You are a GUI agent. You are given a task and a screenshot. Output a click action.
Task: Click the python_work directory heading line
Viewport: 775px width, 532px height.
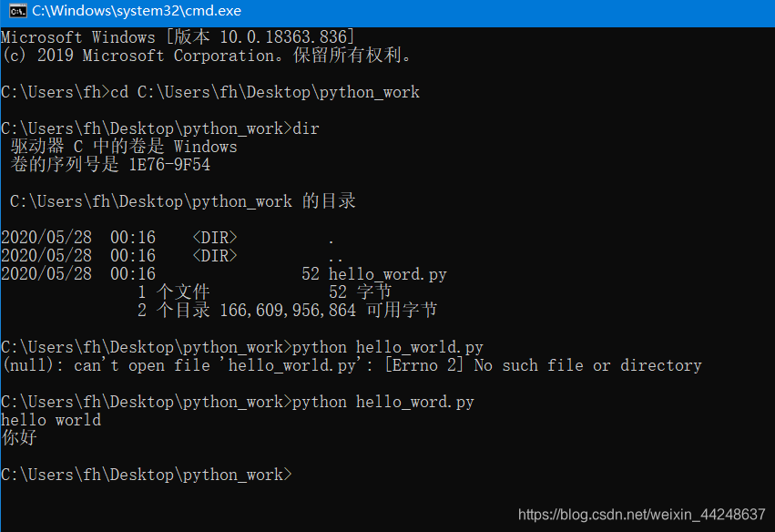[x=183, y=201]
